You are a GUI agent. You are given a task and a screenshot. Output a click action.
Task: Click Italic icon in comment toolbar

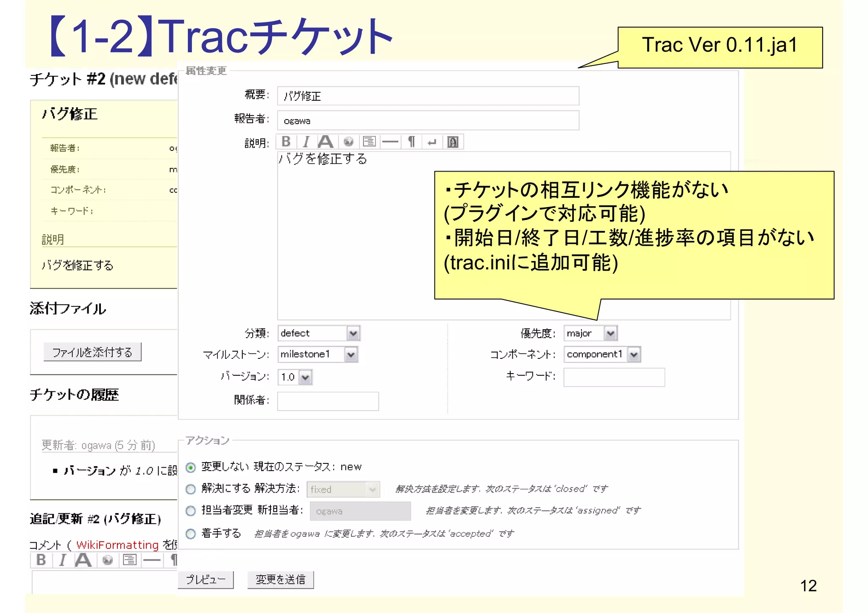[x=62, y=560]
